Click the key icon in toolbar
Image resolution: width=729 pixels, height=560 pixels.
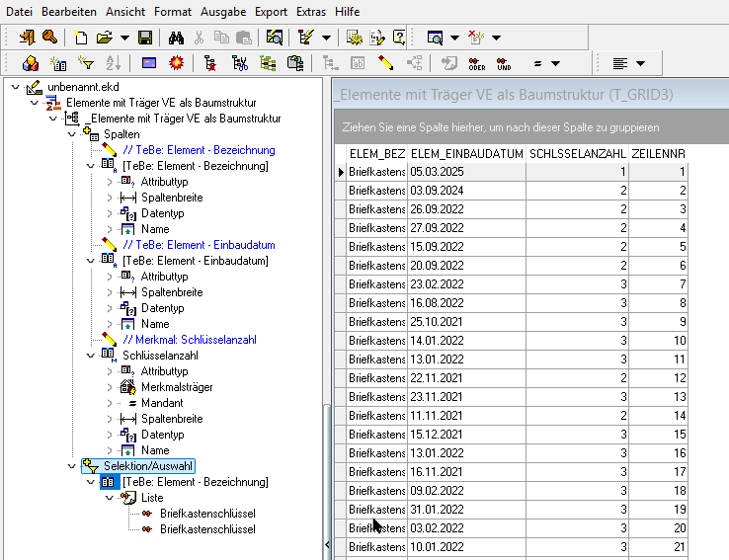(48, 38)
